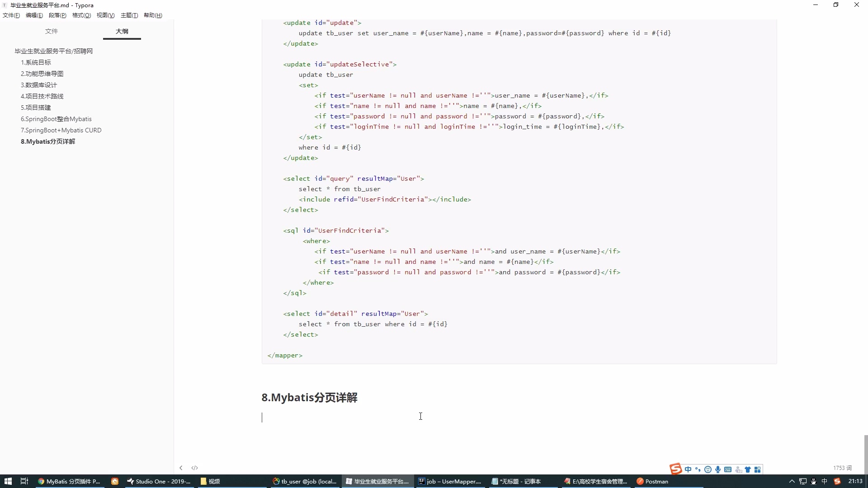This screenshot has width=868, height=488.
Task: Open Postman from the taskbar
Action: (x=652, y=481)
